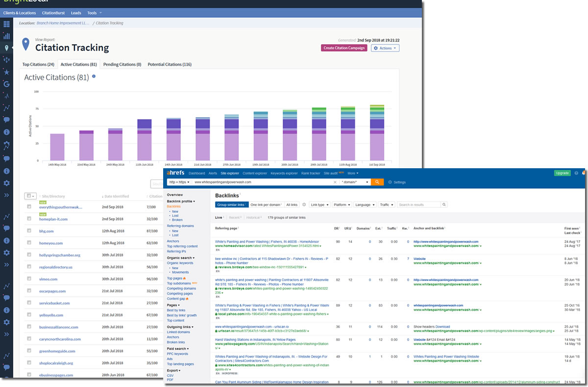
Task: Open the bar chart icon in BrightLocal sidebar
Action: [x=7, y=36]
